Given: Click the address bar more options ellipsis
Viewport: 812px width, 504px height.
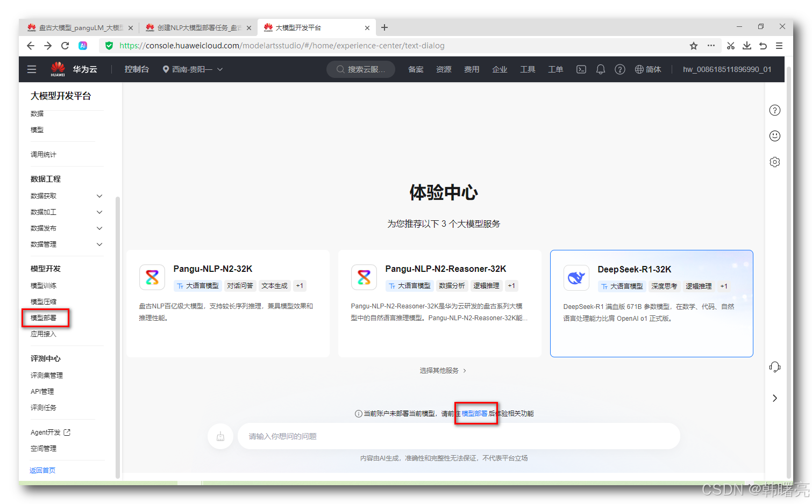Looking at the screenshot, I should pyautogui.click(x=711, y=46).
